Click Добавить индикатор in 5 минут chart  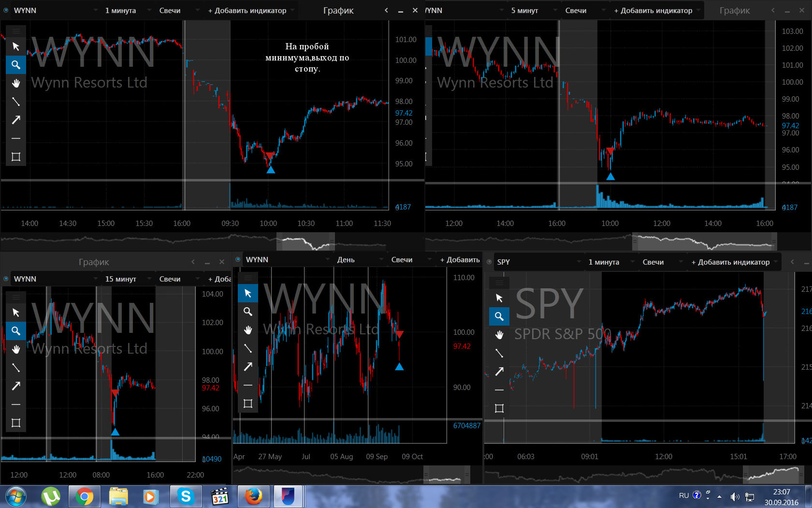(x=657, y=10)
